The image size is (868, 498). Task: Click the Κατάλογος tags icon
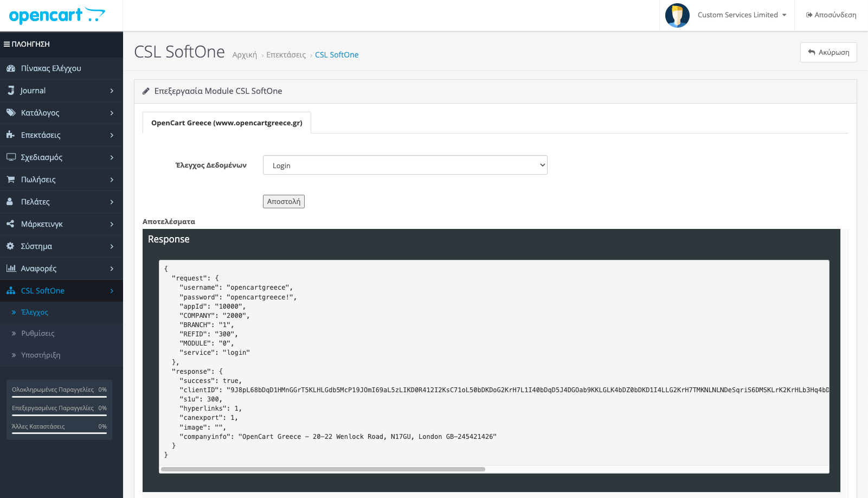pyautogui.click(x=11, y=113)
